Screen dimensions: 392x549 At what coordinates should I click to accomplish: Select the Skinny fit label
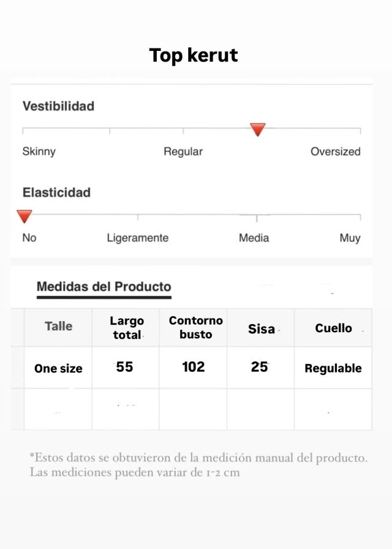coord(39,151)
